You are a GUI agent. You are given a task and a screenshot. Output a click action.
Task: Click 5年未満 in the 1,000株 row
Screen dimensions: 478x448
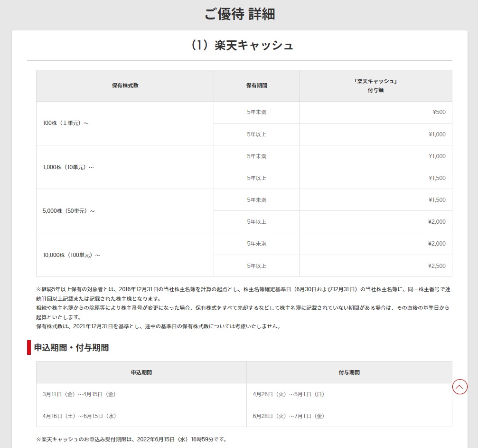point(257,156)
